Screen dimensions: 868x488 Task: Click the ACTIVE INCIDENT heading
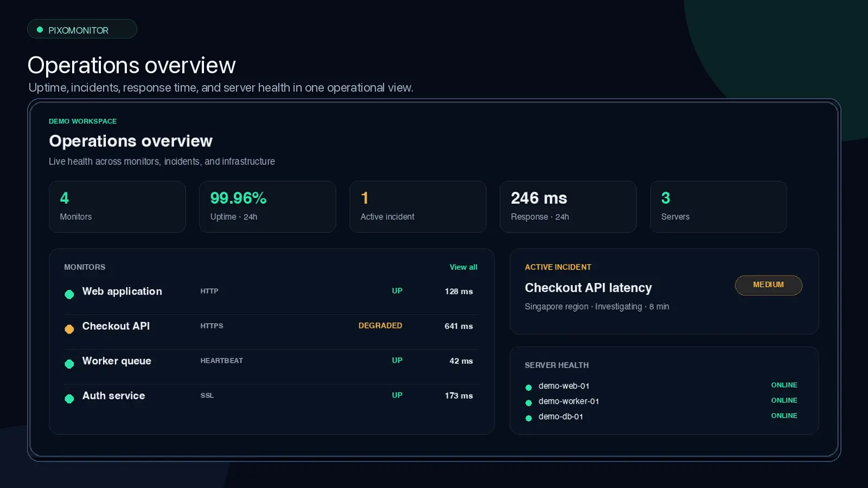(558, 267)
